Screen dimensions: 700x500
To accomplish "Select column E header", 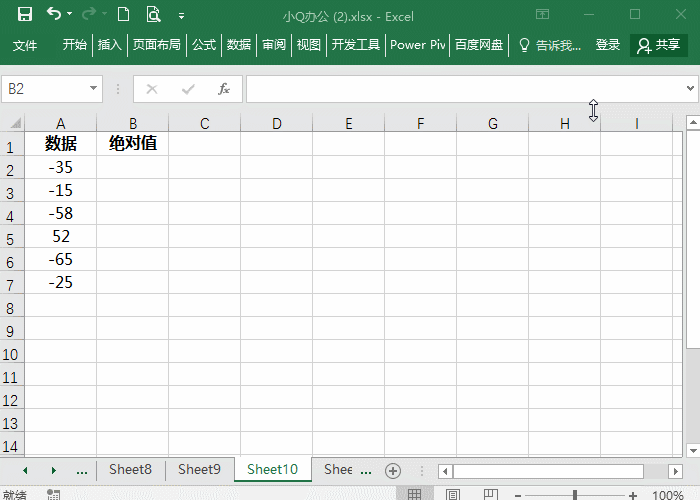I will [x=349, y=123].
